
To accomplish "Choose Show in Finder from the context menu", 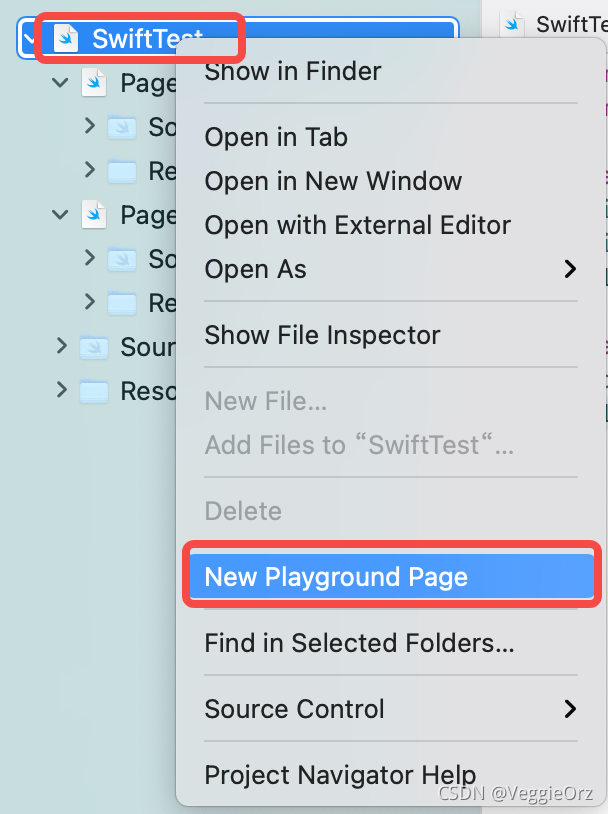I will (292, 71).
